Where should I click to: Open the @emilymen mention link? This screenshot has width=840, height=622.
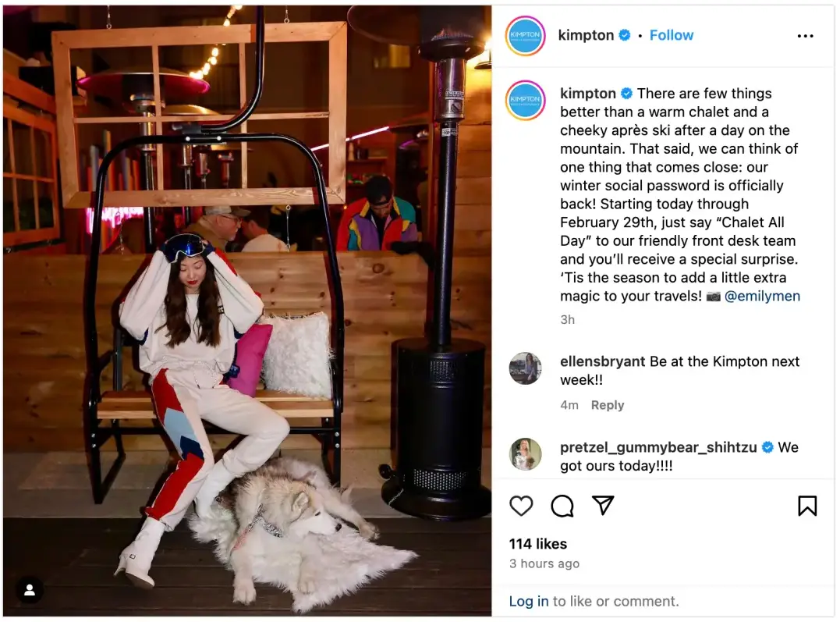(x=762, y=296)
